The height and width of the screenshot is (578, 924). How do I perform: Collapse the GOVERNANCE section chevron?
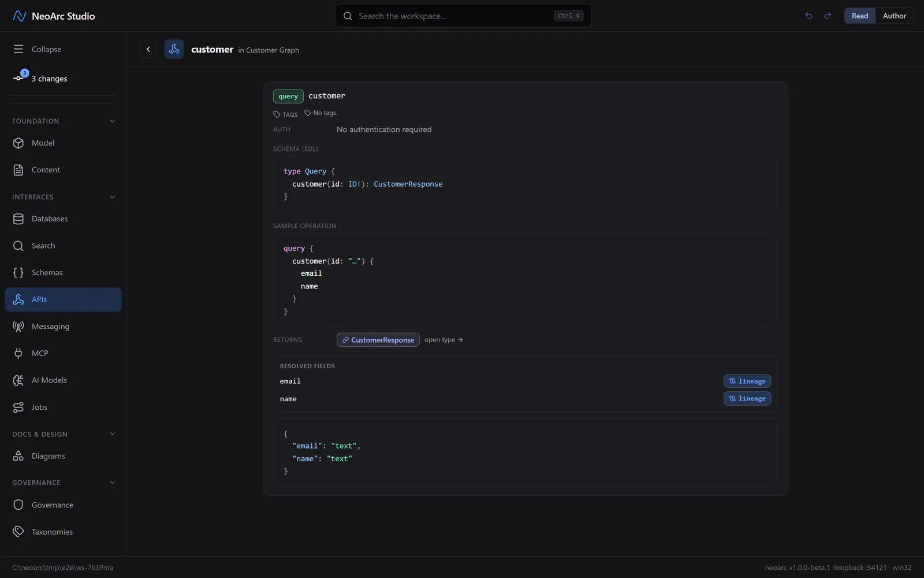tap(113, 483)
